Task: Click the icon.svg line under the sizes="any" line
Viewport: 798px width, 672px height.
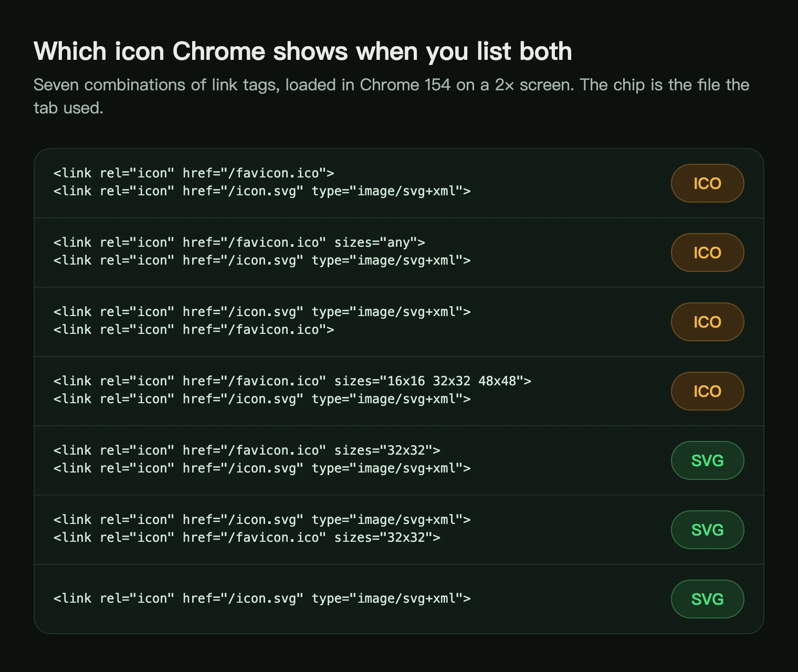Action: [x=262, y=260]
